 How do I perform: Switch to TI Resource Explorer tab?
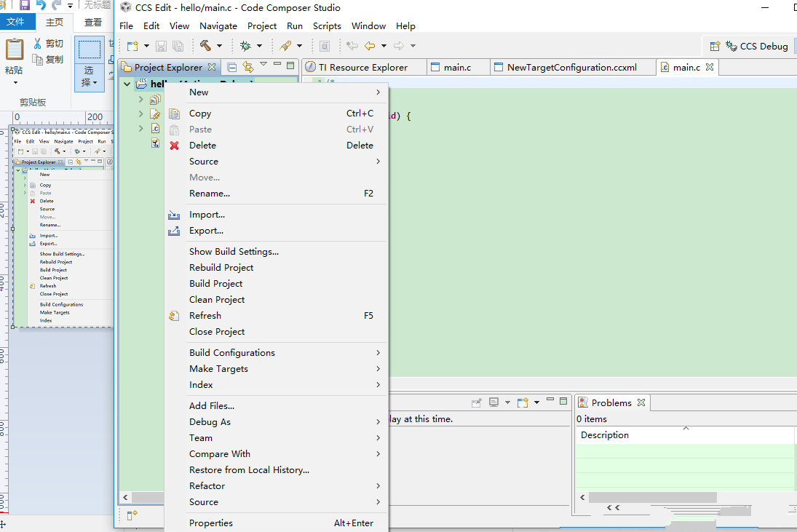point(363,68)
